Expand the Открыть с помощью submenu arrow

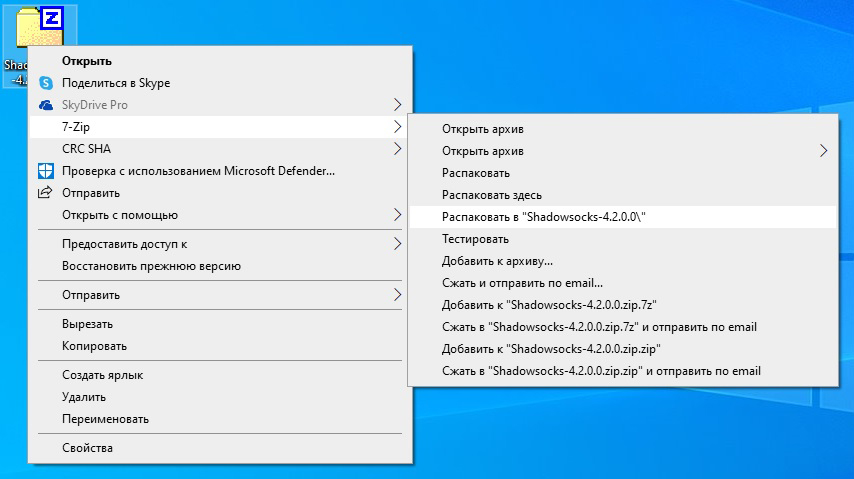pyautogui.click(x=398, y=215)
